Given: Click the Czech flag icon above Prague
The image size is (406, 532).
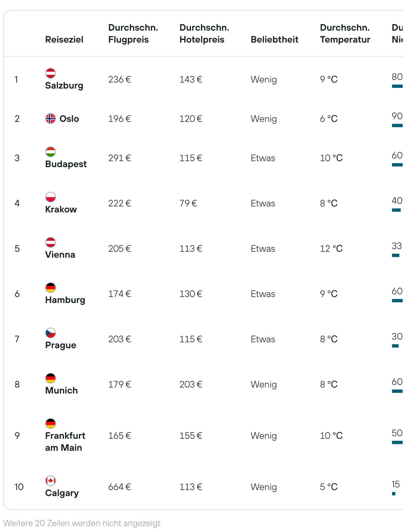Looking at the screenshot, I should click(x=51, y=333).
